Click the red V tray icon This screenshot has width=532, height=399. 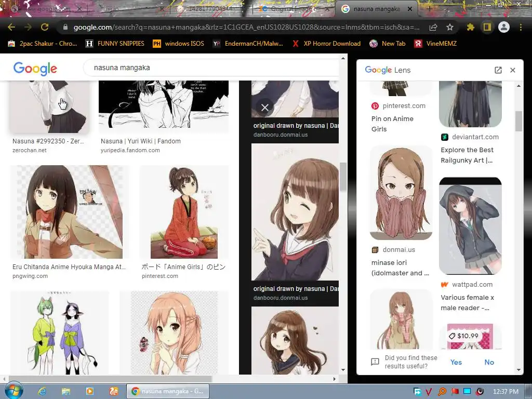click(429, 392)
